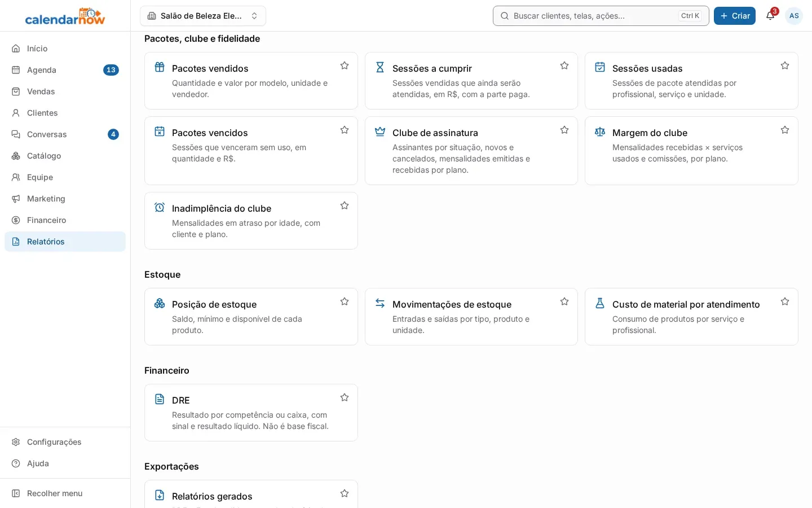Click the Agenda calendar icon
812x508 pixels.
pyautogui.click(x=16, y=70)
